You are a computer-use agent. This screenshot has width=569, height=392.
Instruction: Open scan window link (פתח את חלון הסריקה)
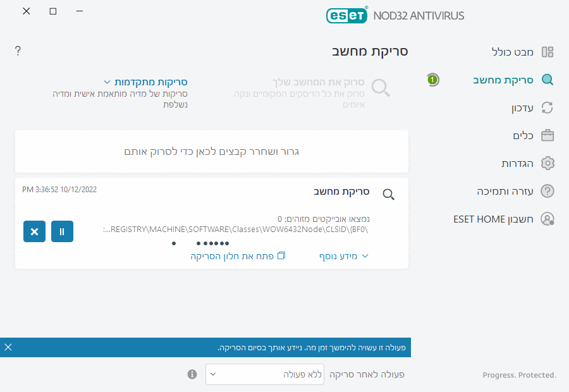[x=238, y=256]
